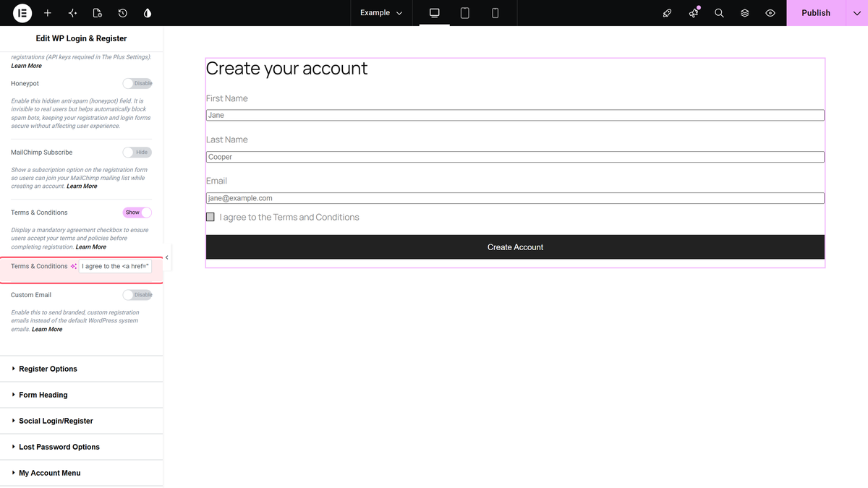Click the Publish button

(816, 13)
